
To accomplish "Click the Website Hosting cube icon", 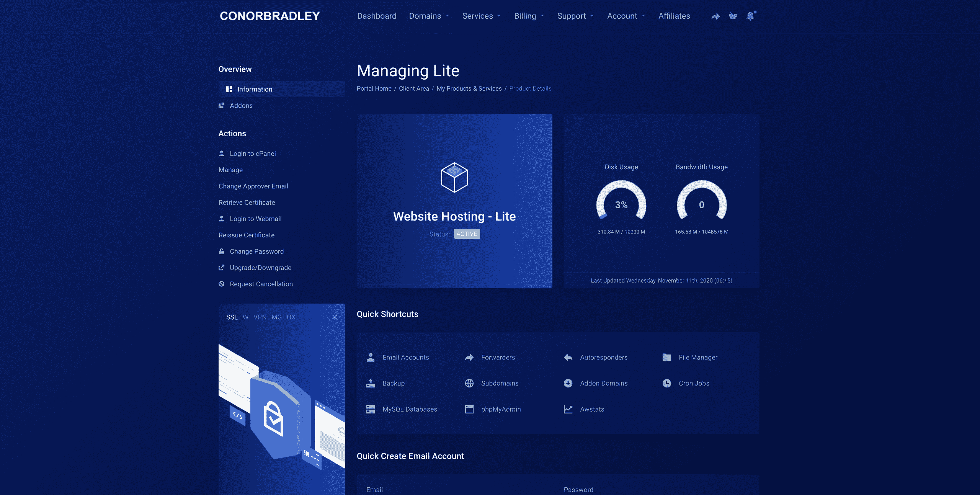I will click(454, 177).
